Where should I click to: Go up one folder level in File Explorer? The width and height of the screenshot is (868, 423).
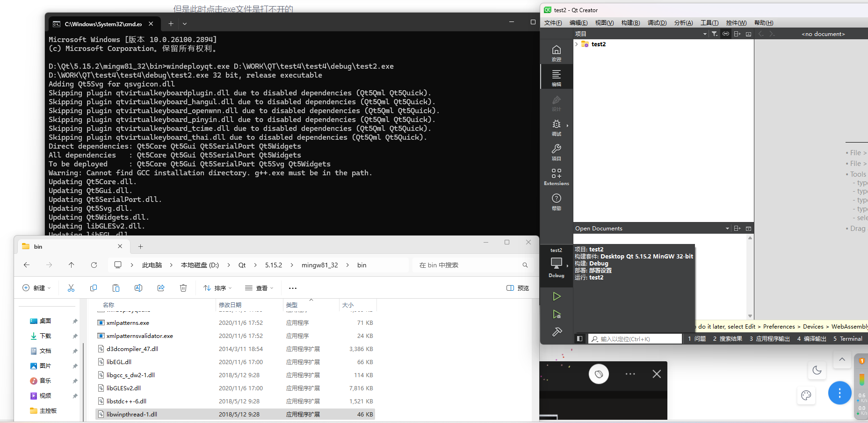pos(72,265)
